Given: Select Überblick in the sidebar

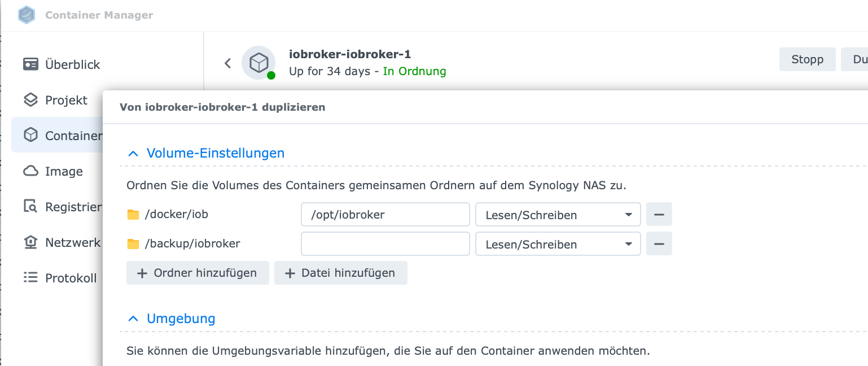Looking at the screenshot, I should [72, 64].
